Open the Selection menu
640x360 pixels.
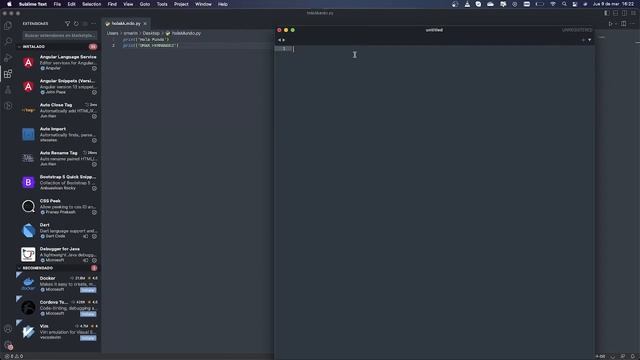click(x=91, y=4)
